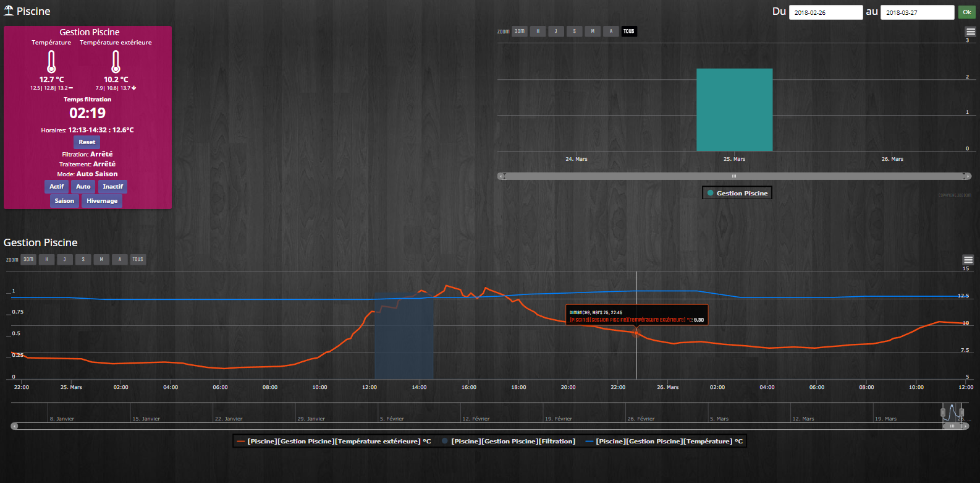Click the pool Température thermometer icon
The width and height of the screenshot is (980, 483).
tap(51, 62)
